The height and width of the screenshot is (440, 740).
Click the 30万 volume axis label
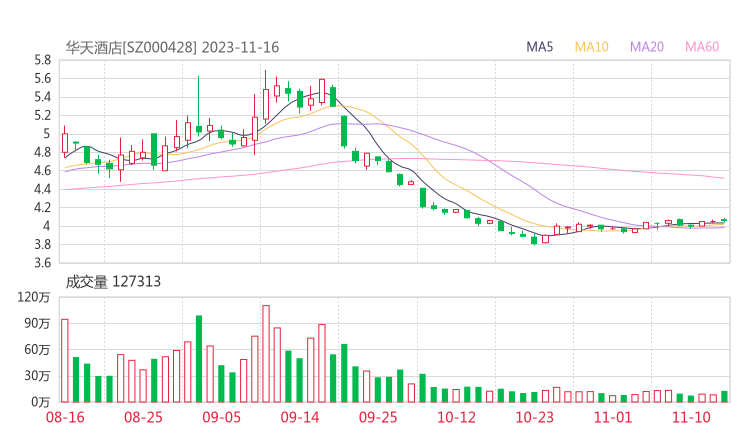(37, 376)
